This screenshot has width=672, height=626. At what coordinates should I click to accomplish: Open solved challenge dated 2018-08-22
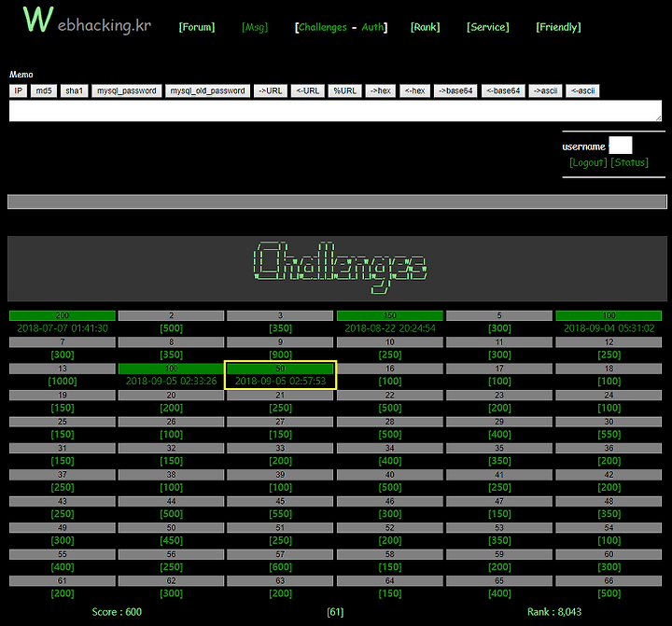coord(390,315)
